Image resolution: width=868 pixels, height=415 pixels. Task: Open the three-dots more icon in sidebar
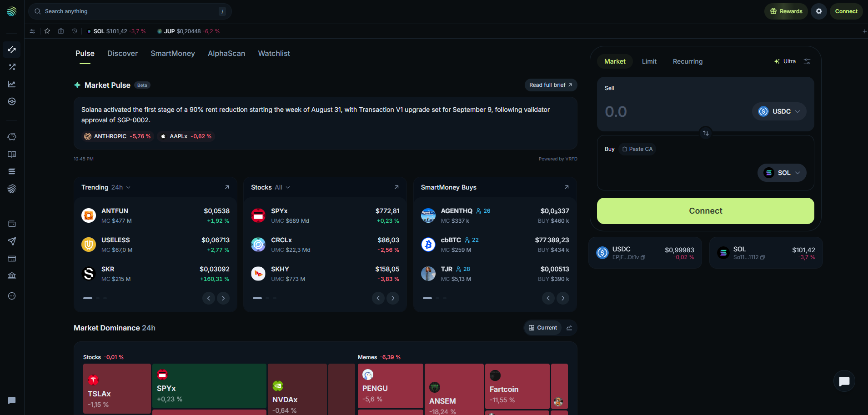pos(12,296)
